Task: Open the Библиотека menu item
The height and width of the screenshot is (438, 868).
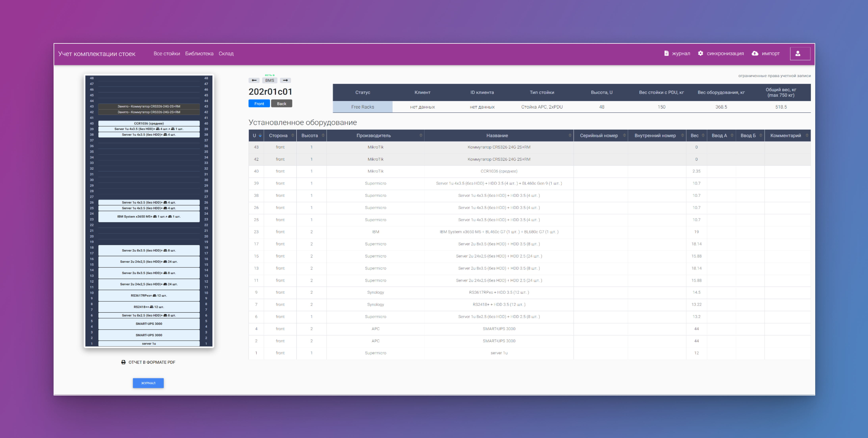Action: (199, 54)
